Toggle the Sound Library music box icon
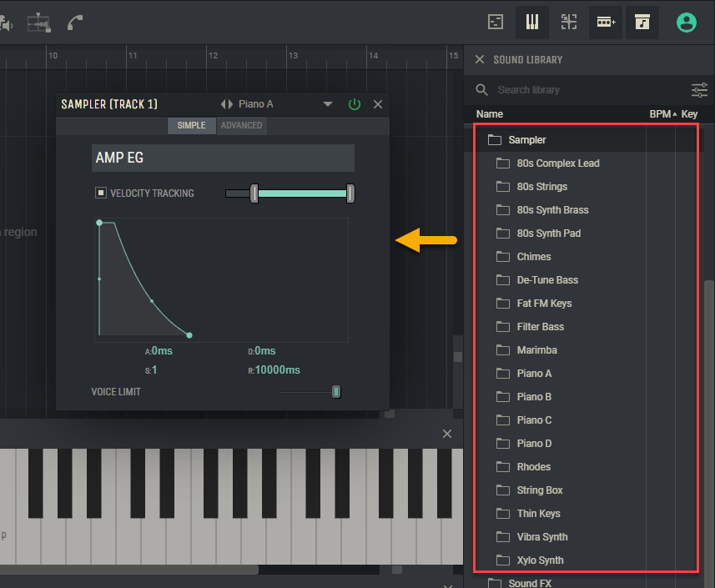Screen dimensions: 715x588 pos(642,22)
